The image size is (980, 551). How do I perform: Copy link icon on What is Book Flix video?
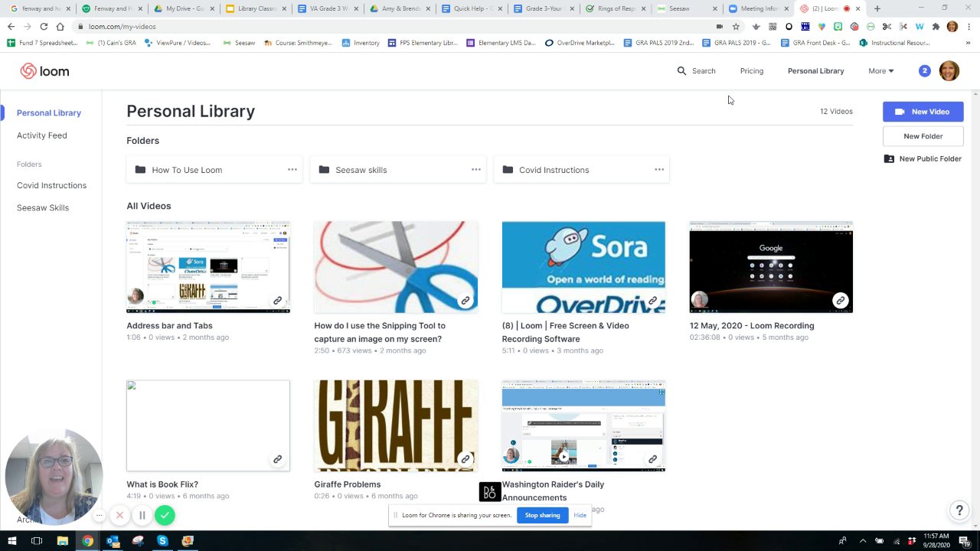click(x=277, y=459)
